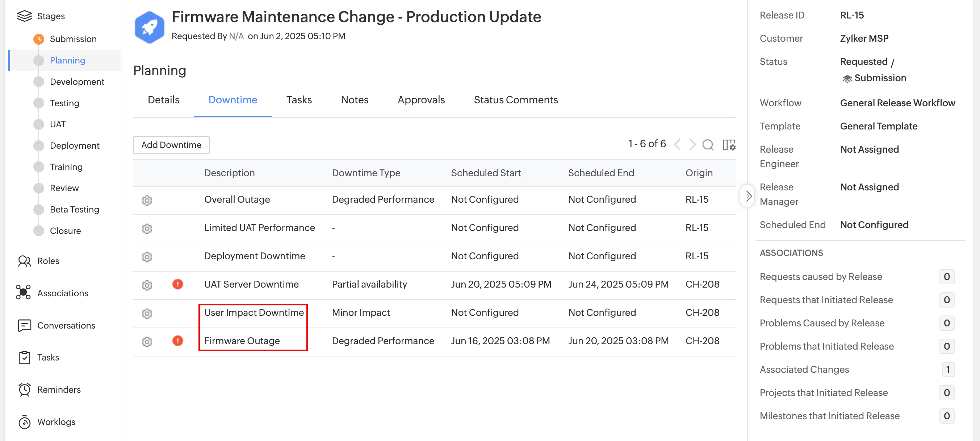The height and width of the screenshot is (441, 980).
Task: Switch to the Tasks tab
Action: pos(299,100)
